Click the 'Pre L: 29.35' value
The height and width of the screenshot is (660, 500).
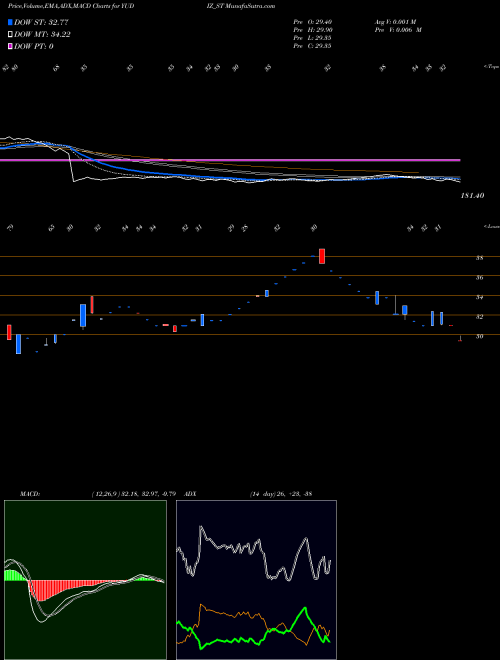click(312, 38)
